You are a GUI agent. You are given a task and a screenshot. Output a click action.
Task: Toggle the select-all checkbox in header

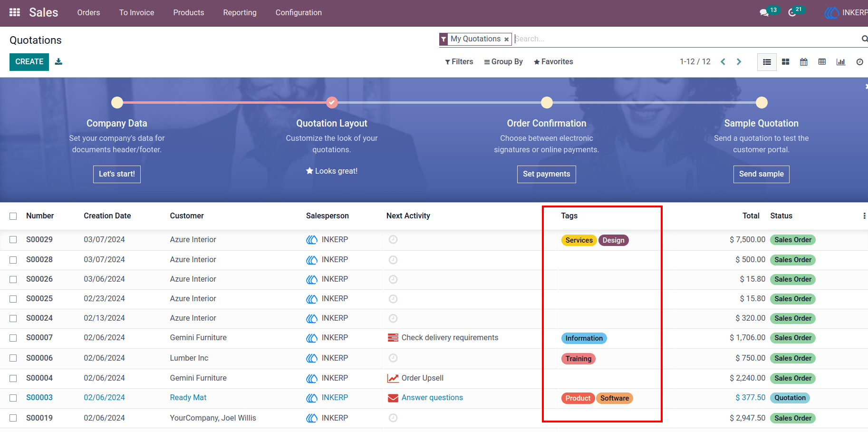(13, 216)
